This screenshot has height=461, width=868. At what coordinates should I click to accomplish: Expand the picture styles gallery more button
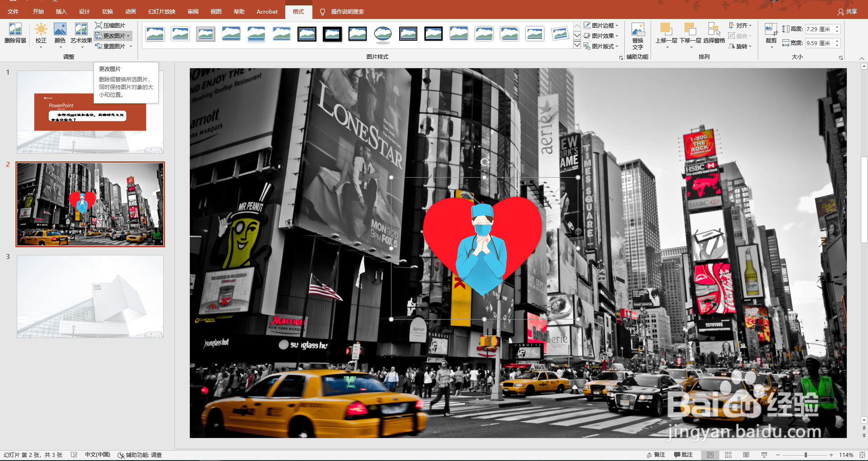(577, 45)
